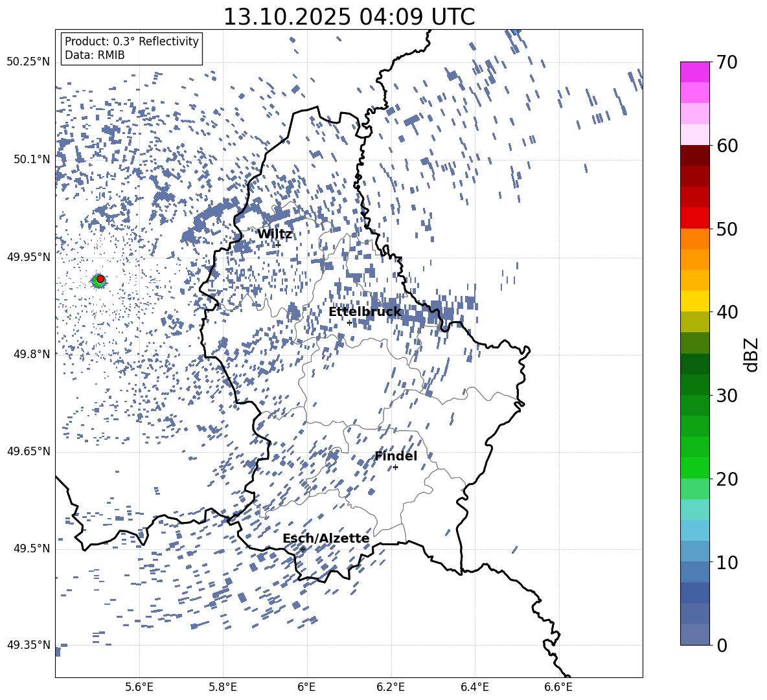This screenshot has width=767, height=700.
Task: Click the 50 colorbar tick label
Action: point(727,229)
